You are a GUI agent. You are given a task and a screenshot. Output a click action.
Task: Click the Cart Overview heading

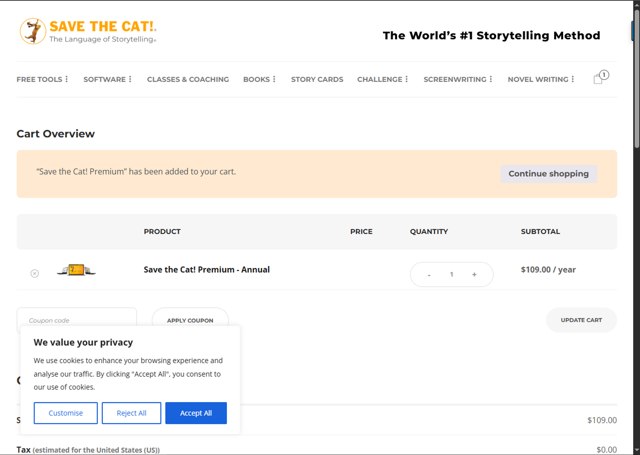tap(56, 134)
